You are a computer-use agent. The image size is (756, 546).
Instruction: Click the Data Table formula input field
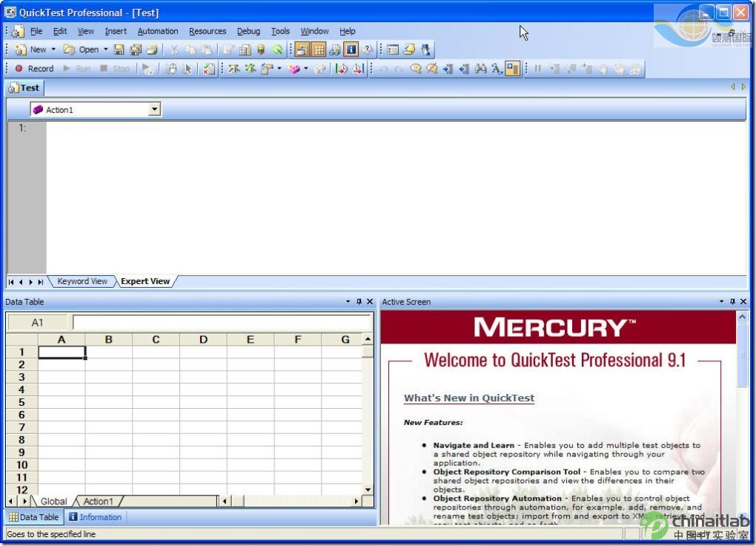coord(222,323)
